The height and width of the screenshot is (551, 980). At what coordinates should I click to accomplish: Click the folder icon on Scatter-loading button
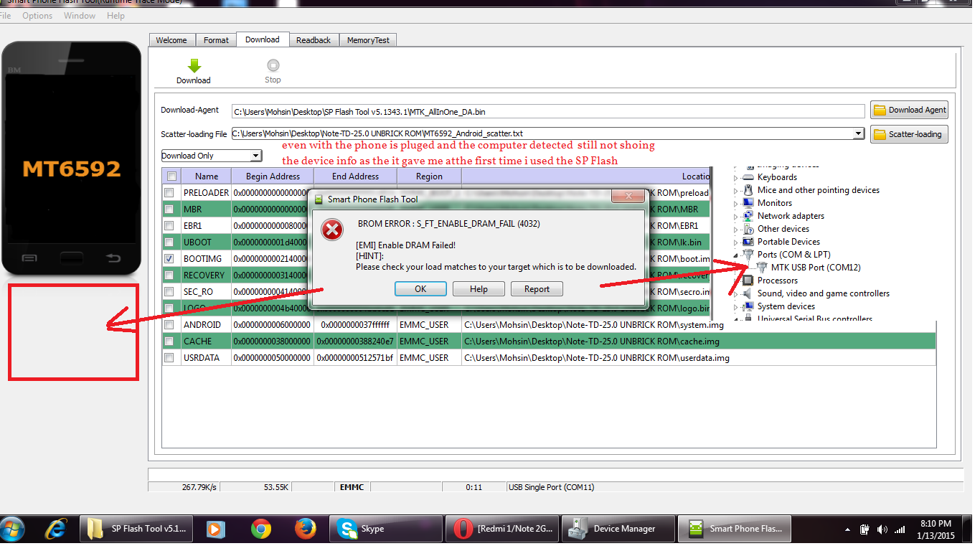coord(880,134)
